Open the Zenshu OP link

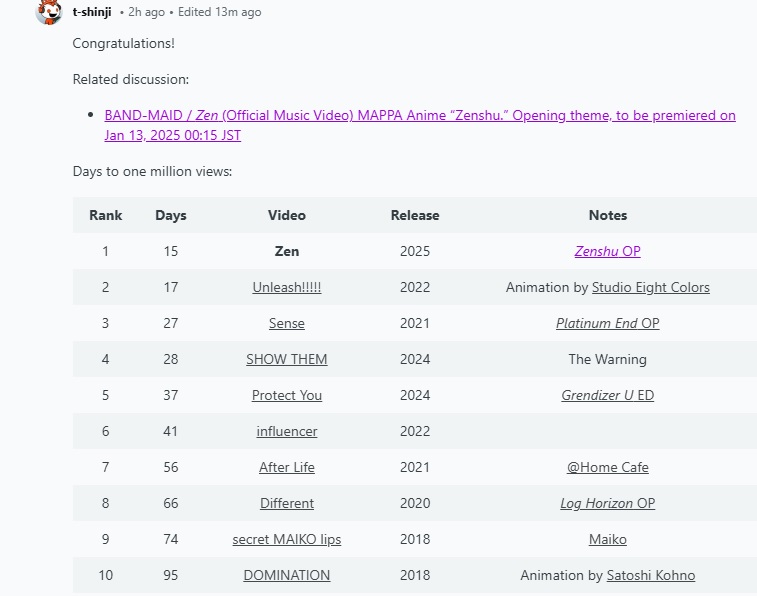(607, 251)
